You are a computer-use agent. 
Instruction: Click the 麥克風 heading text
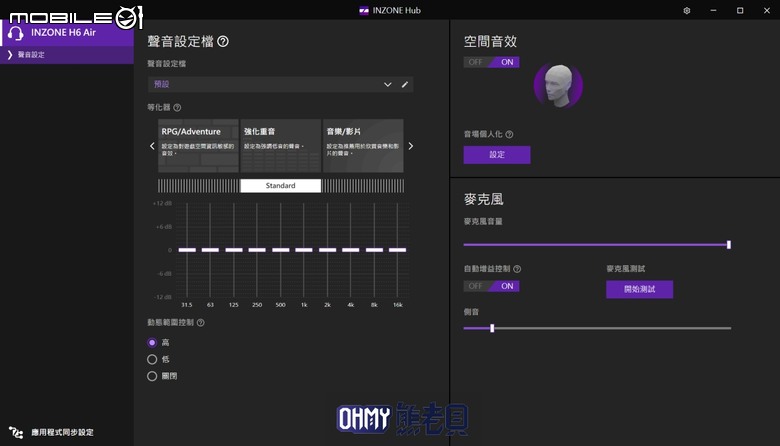(x=484, y=199)
